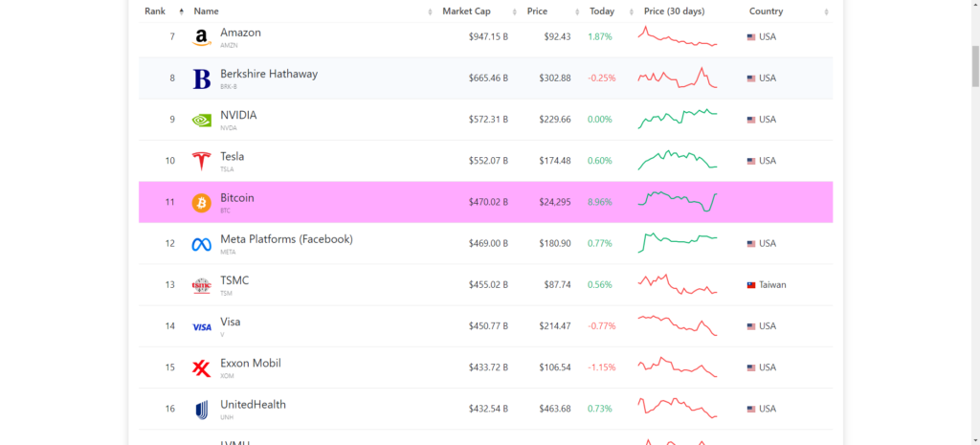Click the Berkshire Hathaway logo
The height and width of the screenshot is (445, 980).
coord(202,78)
